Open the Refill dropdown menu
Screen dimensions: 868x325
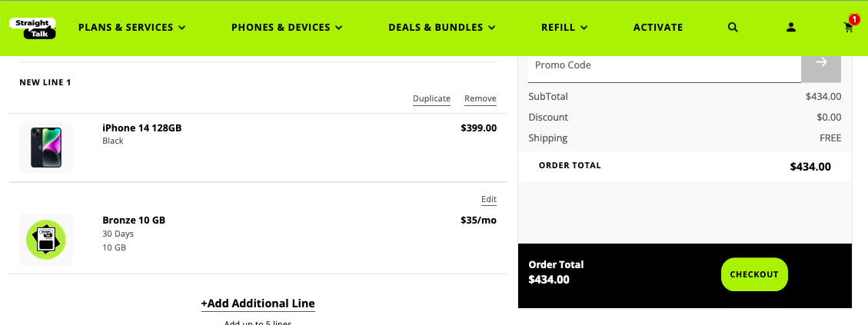tap(564, 28)
